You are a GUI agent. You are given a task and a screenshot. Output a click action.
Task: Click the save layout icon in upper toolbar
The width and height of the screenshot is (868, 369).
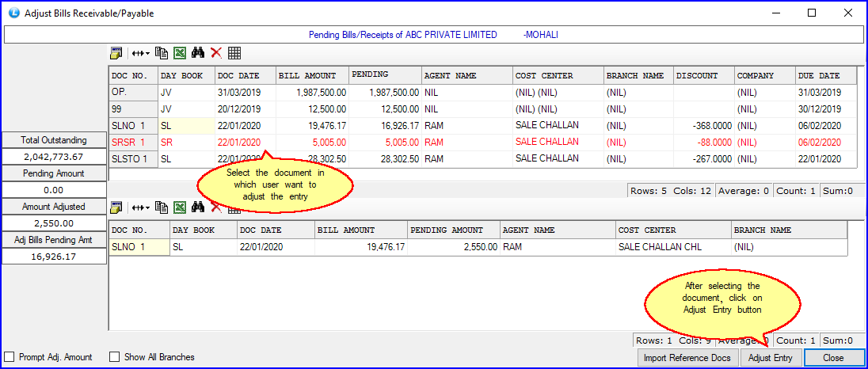(116, 53)
